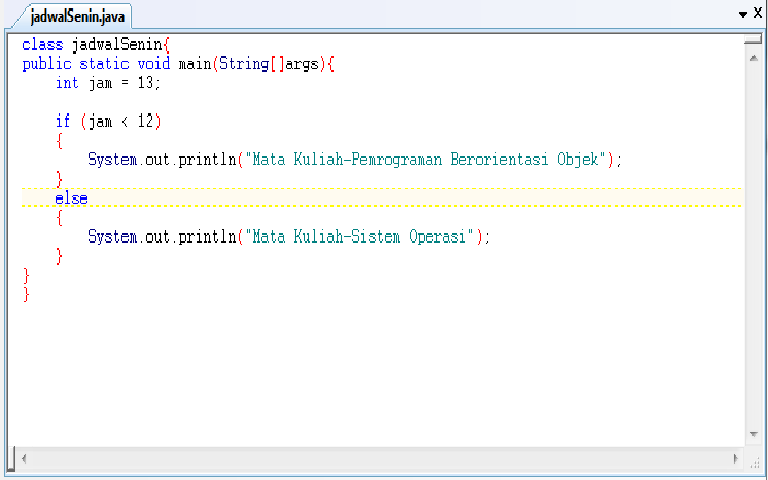This screenshot has height=480, width=768.
Task: Click the vertical scrollbar down arrow
Action: point(753,434)
